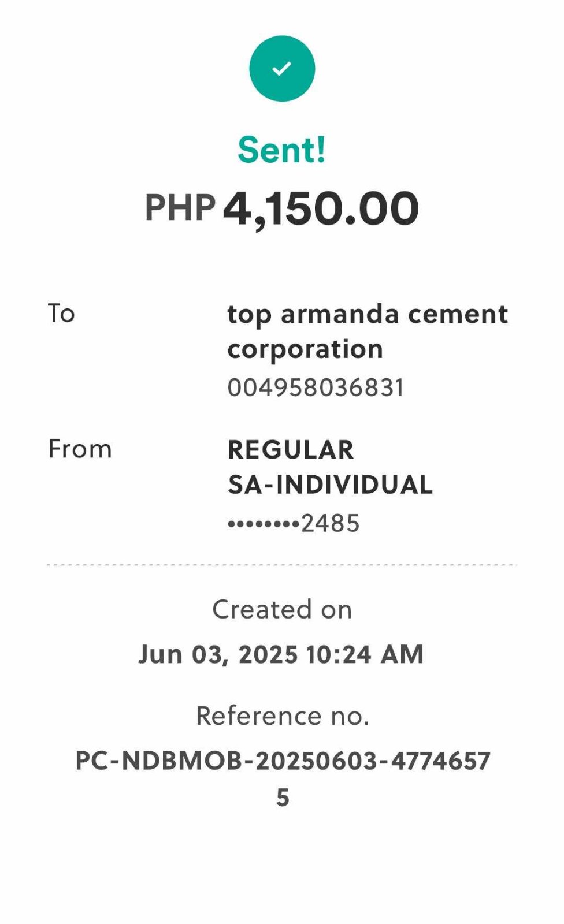The height and width of the screenshot is (924, 564).
Task: Select reference number PC-NDBMOB-20250603-4774657
Action: [x=283, y=761]
